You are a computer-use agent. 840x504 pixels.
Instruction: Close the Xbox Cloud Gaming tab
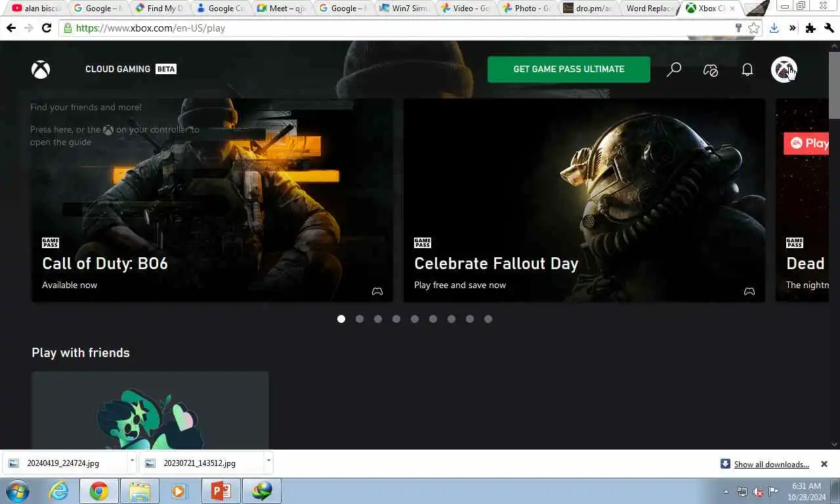pos(733,9)
